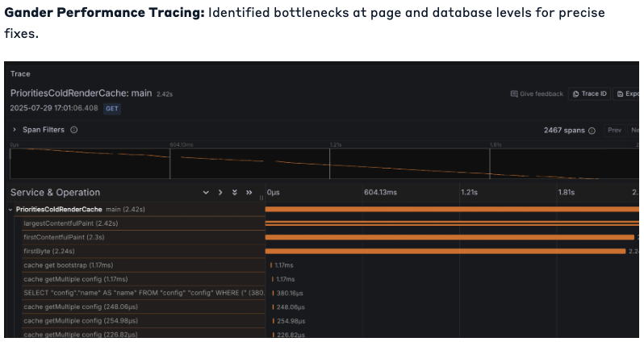
Task: Click the 1.81s timeline header tick
Action: 567,193
